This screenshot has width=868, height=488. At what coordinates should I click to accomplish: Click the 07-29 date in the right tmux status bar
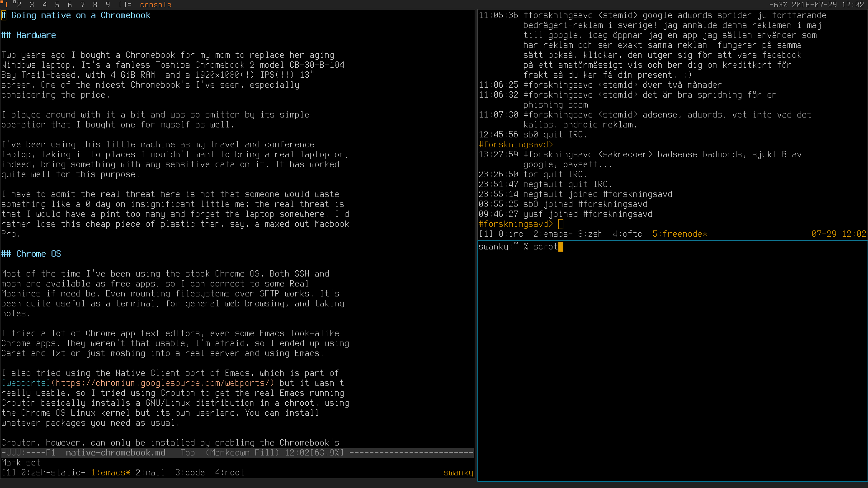pos(825,234)
